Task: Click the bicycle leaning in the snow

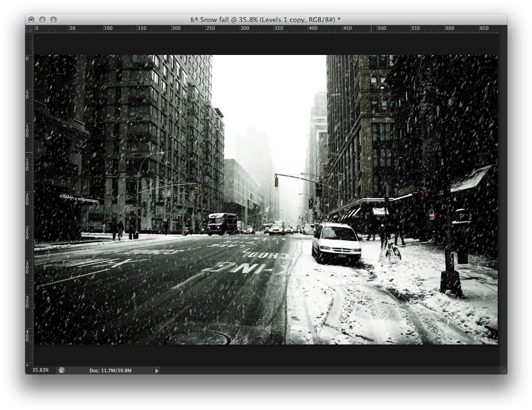Action: pyautogui.click(x=393, y=252)
